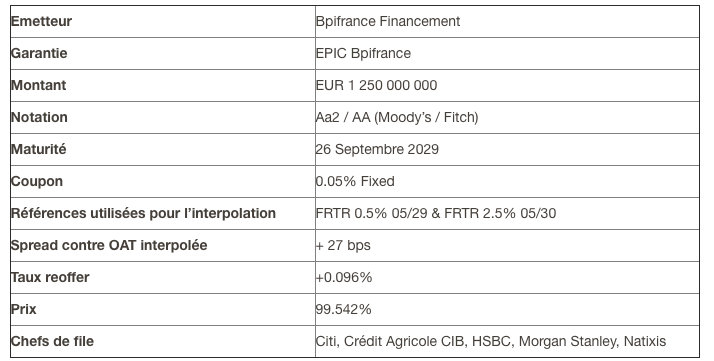The height and width of the screenshot is (361, 714).
Task: Select the EPIC Bpifrance text
Action: pos(363,53)
